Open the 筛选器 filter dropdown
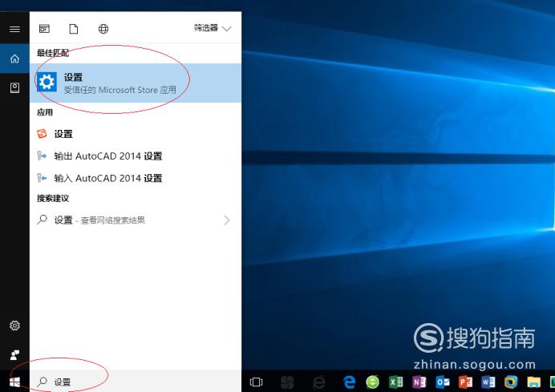Screen dimensions: 555x392 pyautogui.click(x=213, y=28)
